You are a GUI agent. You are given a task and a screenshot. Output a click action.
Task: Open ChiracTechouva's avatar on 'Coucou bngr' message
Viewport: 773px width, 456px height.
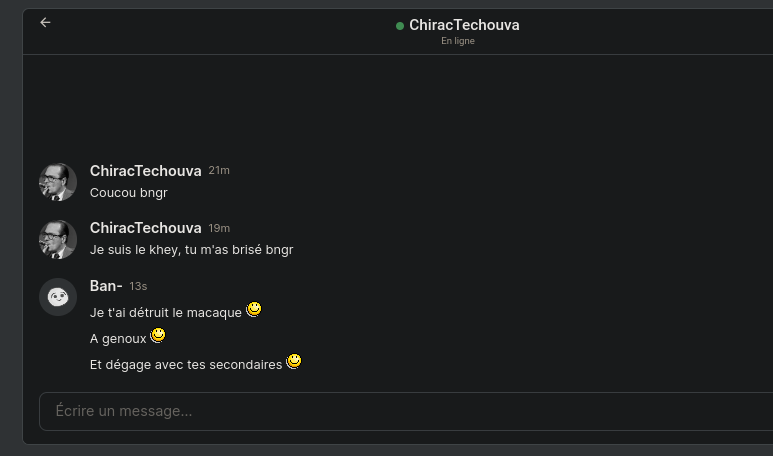(x=58, y=182)
